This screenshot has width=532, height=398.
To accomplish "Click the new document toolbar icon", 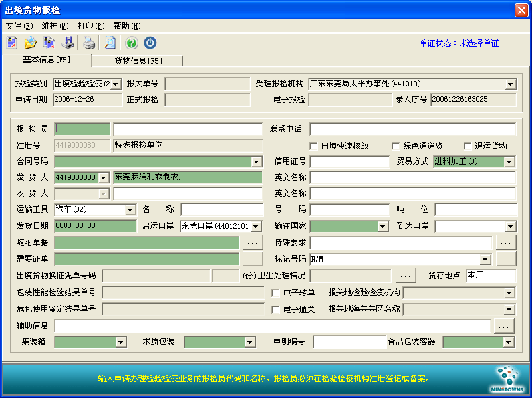I will (x=12, y=43).
